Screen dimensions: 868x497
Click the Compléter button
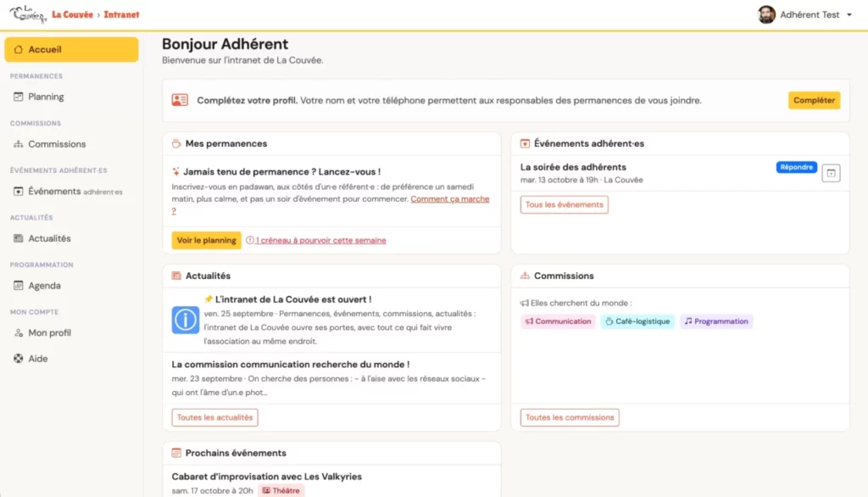tap(814, 100)
